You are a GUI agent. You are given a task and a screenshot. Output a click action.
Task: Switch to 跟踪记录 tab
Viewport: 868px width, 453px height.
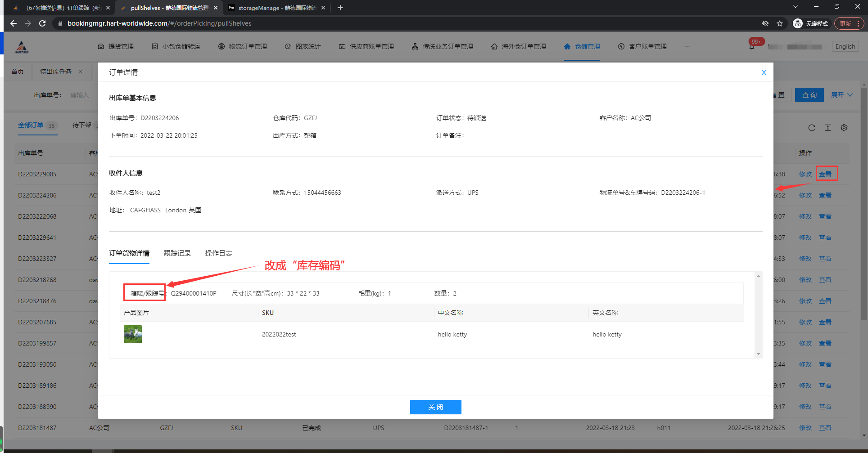[177, 253]
